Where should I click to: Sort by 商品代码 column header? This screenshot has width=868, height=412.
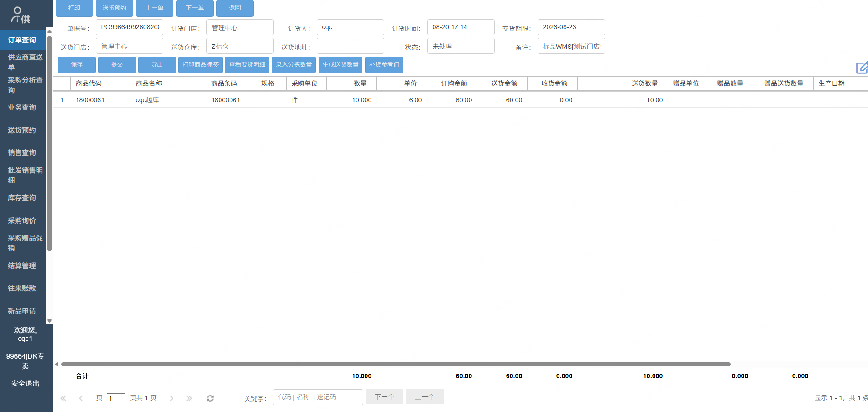click(100, 83)
